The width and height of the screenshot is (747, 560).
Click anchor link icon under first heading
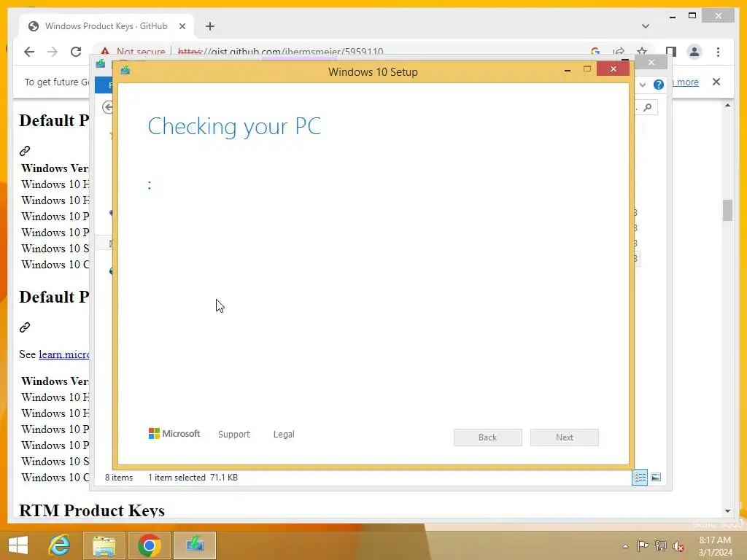(x=25, y=151)
